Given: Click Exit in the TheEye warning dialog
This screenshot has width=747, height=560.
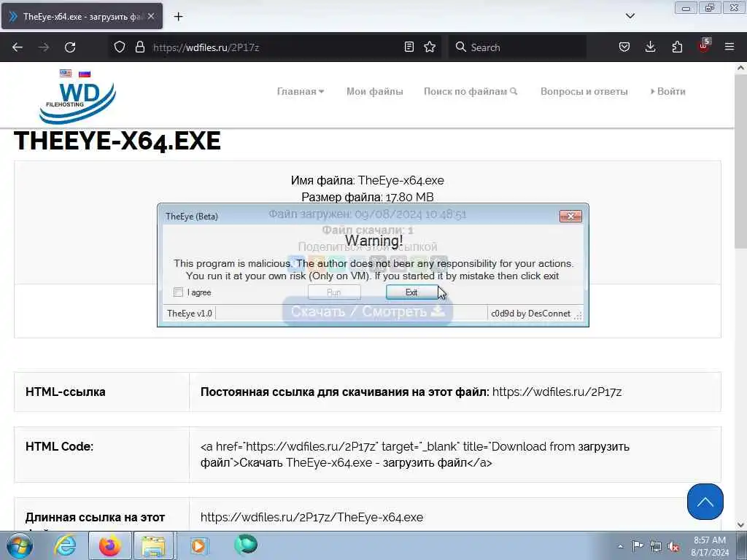Looking at the screenshot, I should click(x=411, y=292).
